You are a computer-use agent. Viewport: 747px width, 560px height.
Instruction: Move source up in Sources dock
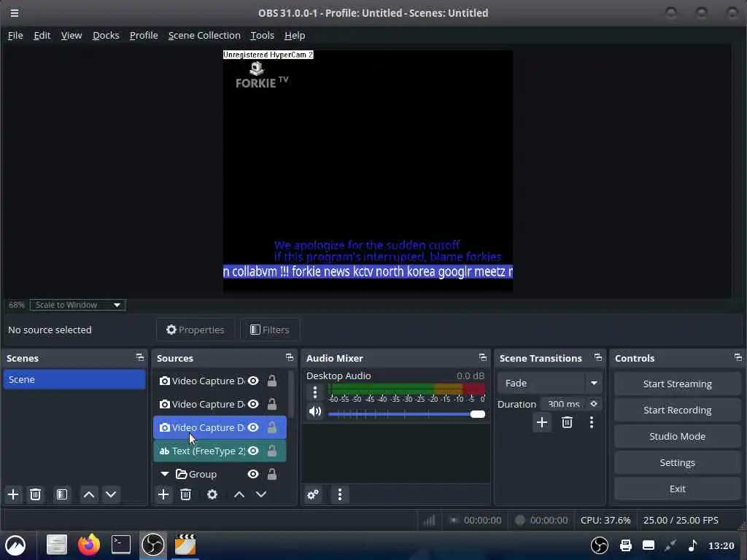point(239,494)
